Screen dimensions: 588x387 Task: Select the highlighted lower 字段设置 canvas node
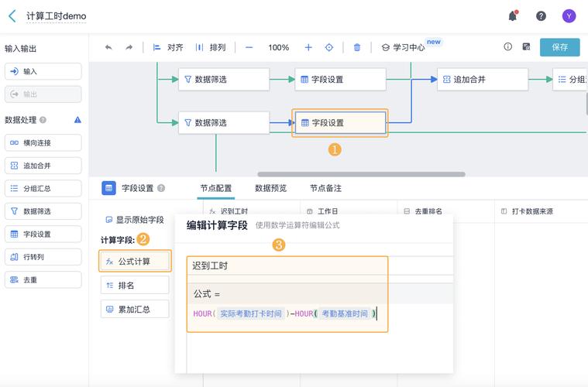click(341, 122)
